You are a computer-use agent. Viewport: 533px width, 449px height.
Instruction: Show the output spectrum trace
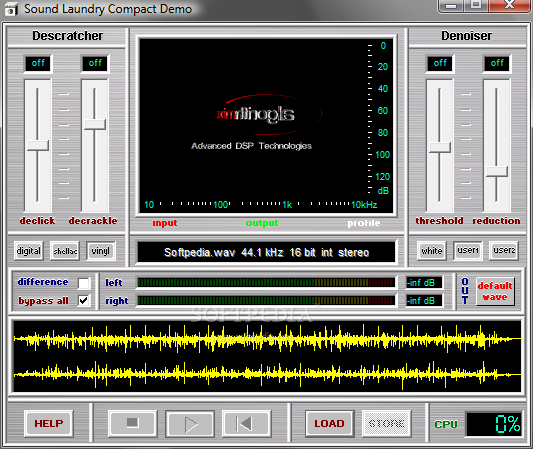[x=262, y=223]
